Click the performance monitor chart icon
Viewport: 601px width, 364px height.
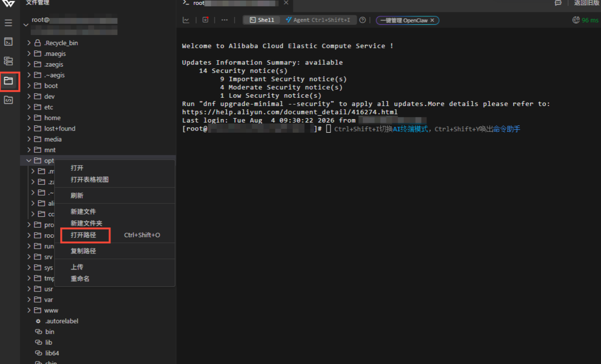[186, 20]
